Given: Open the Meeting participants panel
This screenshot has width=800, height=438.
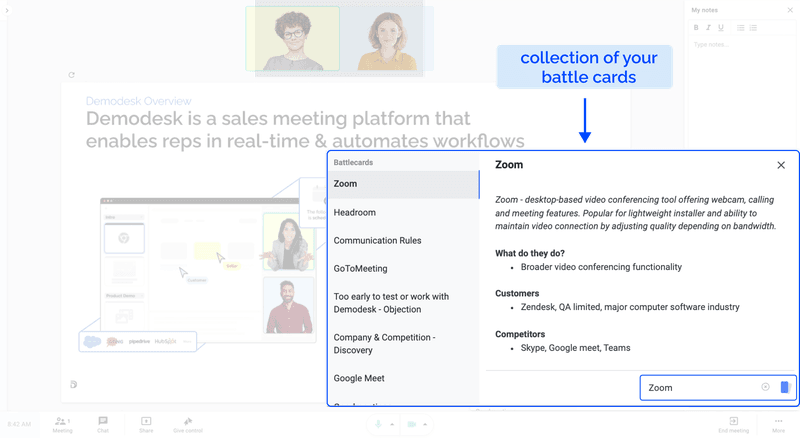Looking at the screenshot, I should 62,424.
